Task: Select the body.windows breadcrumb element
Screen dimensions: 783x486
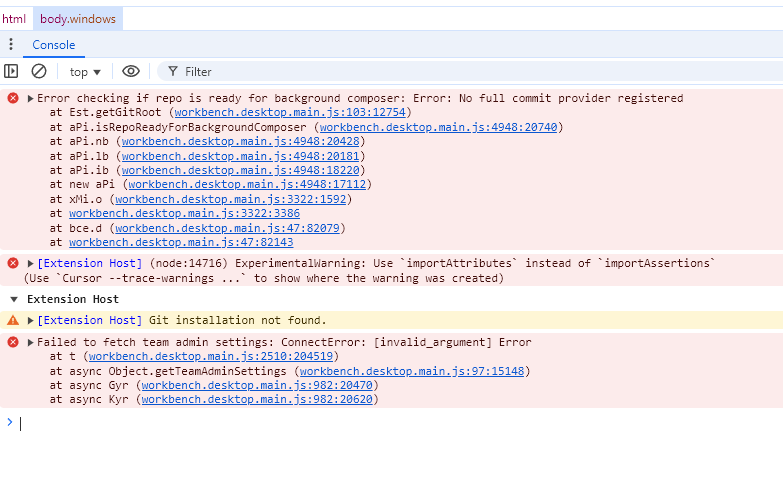Action: pos(78,19)
